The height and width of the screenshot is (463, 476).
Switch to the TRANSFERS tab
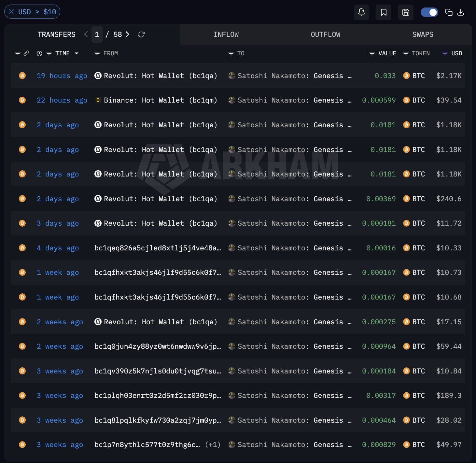tap(56, 35)
